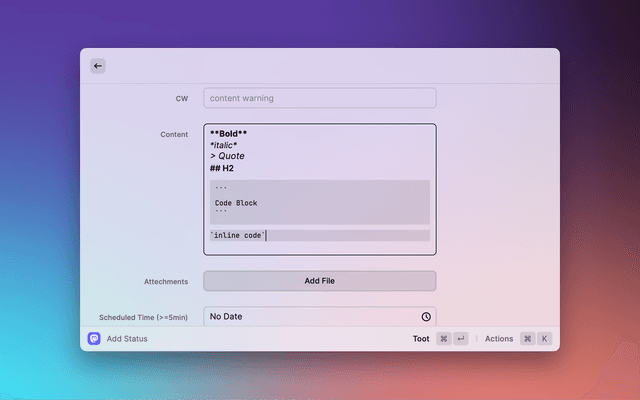Click the Command key icon beside Toot
The image size is (640, 400).
[444, 339]
